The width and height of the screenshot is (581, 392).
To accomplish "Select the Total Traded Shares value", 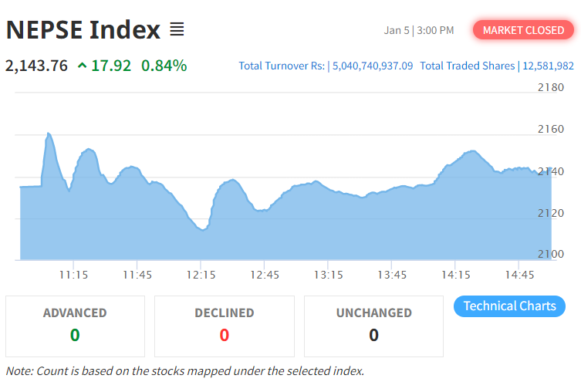I will pyautogui.click(x=548, y=66).
